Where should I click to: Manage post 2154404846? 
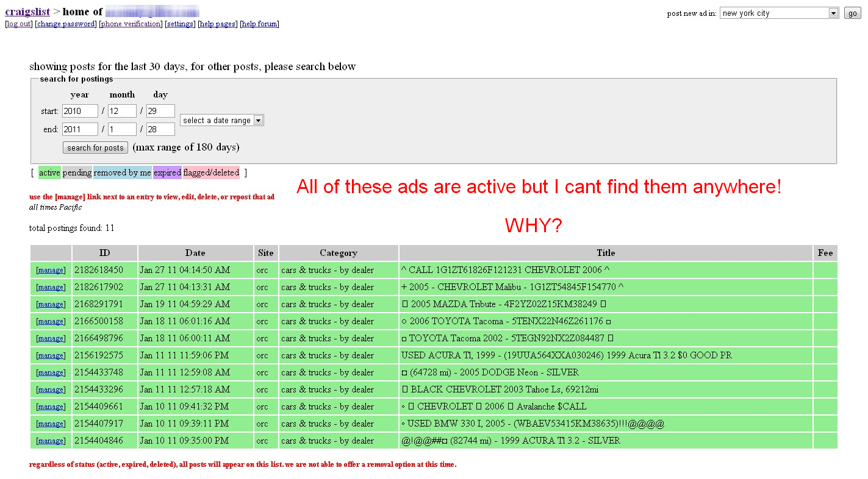(x=51, y=441)
